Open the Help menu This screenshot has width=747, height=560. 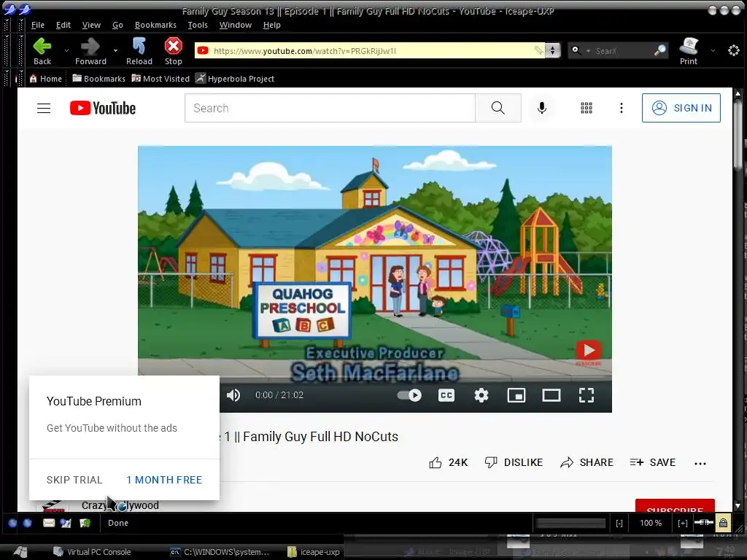(271, 25)
